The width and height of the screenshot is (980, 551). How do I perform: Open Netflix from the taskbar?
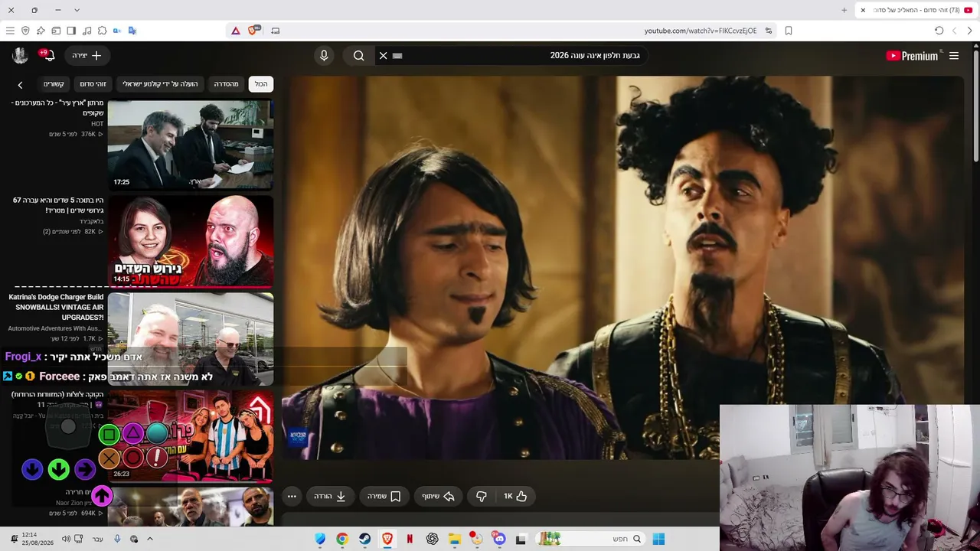pyautogui.click(x=410, y=539)
